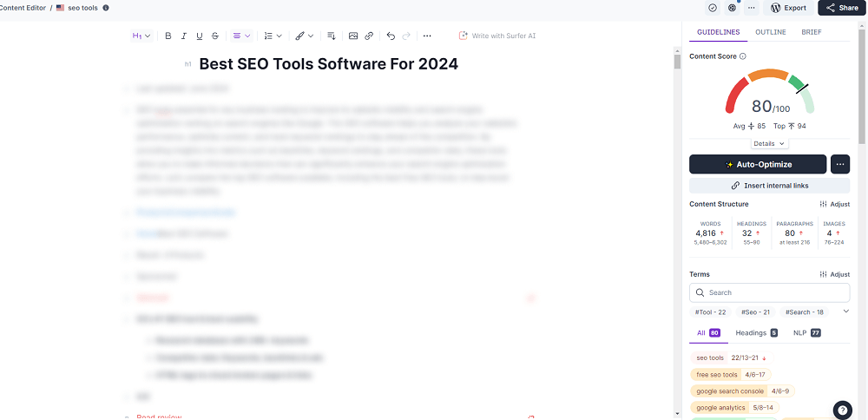Open the settings wheel icon in header
Screen dimensions: 868x420
click(733, 8)
